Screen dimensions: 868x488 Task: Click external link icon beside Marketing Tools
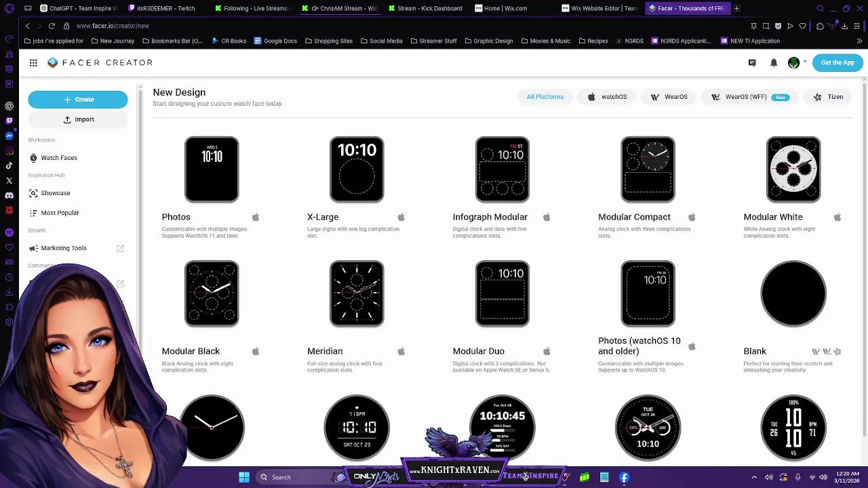coord(120,249)
